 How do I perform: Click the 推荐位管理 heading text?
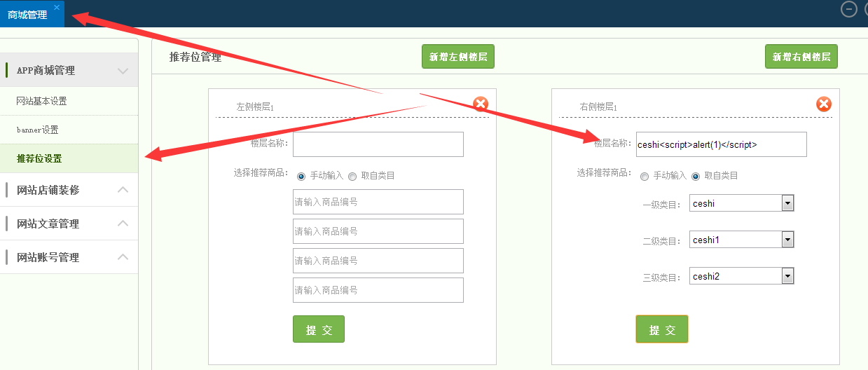click(195, 57)
